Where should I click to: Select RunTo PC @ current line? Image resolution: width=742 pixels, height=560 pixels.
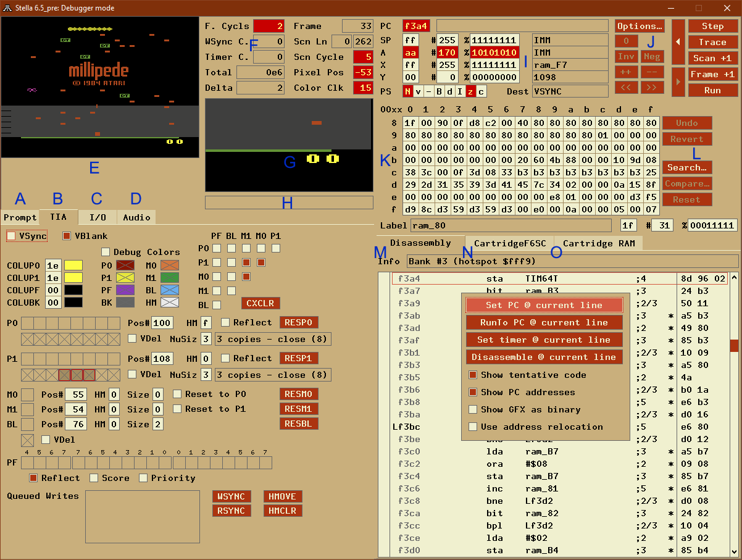tap(544, 322)
